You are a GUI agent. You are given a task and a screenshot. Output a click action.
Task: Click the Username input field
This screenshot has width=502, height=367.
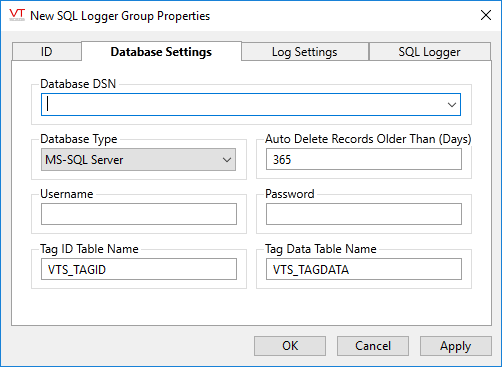click(139, 214)
